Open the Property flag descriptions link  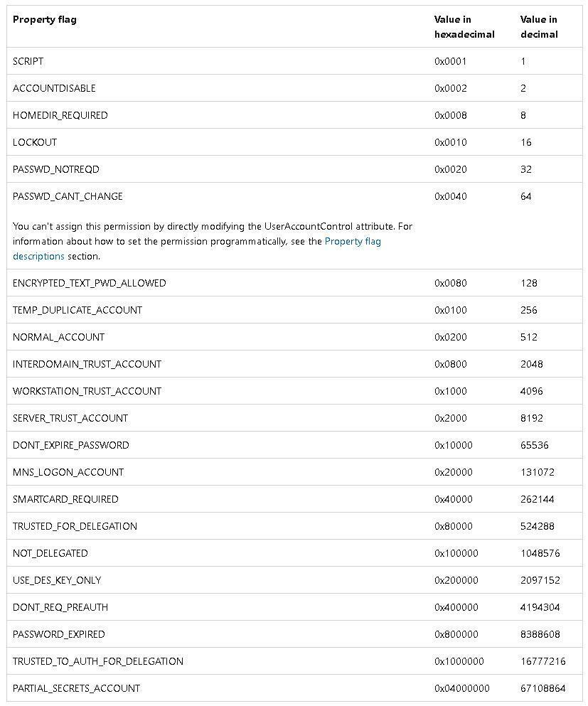(353, 242)
